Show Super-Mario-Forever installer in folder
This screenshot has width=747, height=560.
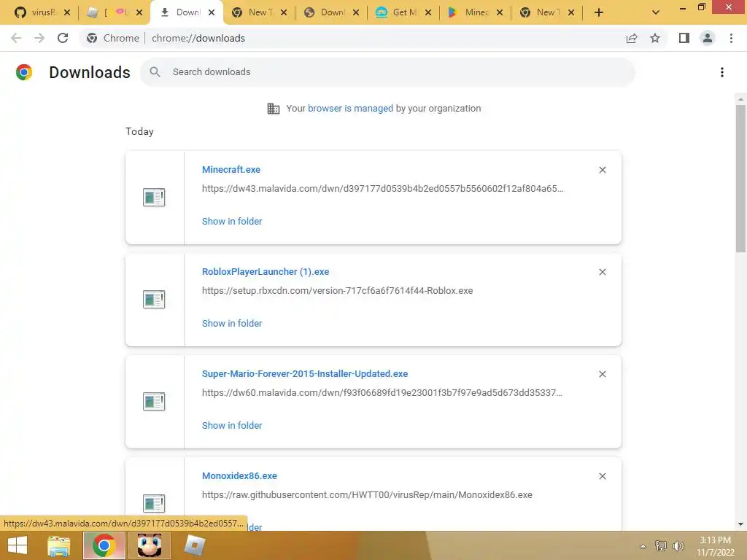click(232, 426)
